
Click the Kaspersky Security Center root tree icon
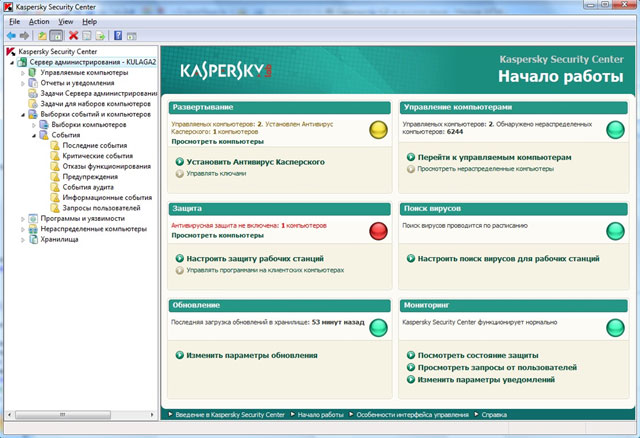tap(11, 51)
